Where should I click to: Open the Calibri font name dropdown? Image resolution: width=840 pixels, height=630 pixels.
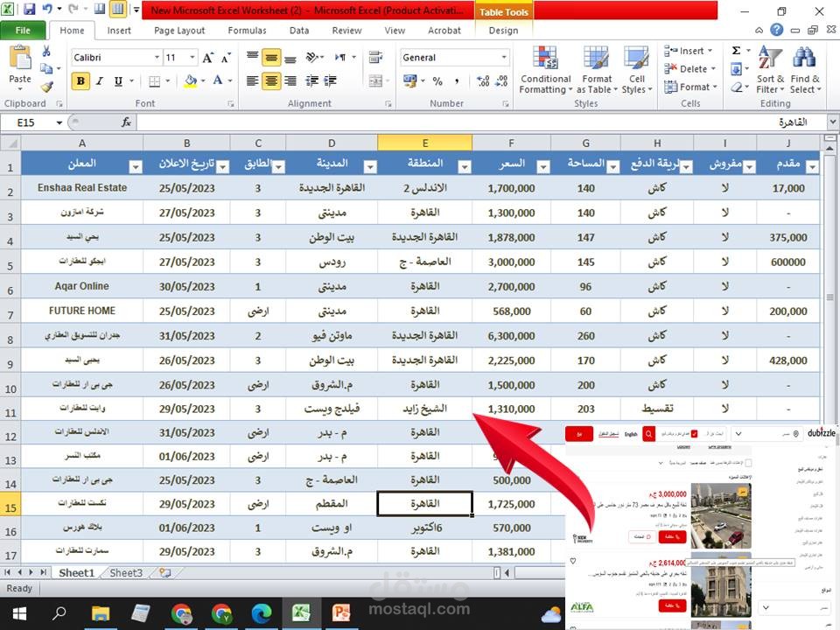(157, 58)
